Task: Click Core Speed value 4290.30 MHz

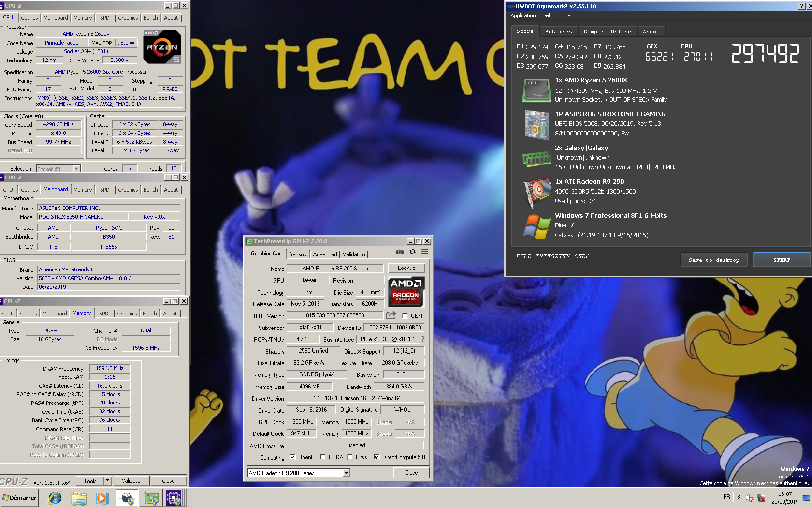Action: pos(58,124)
